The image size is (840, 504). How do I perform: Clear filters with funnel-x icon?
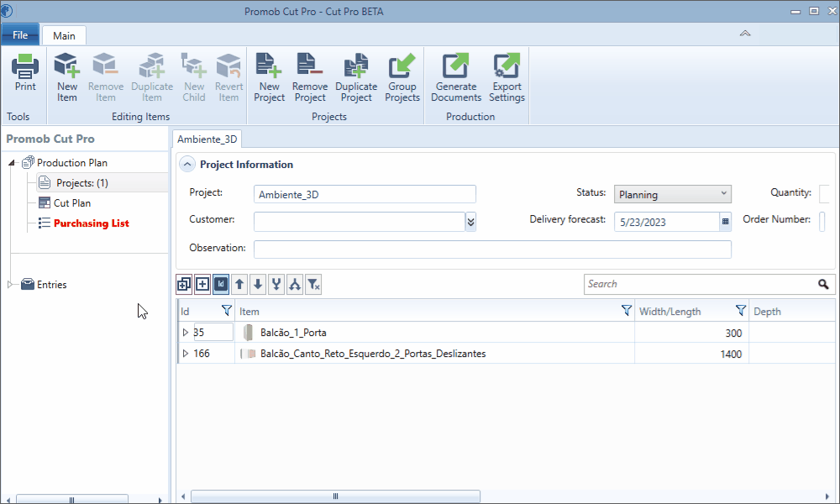coord(313,285)
